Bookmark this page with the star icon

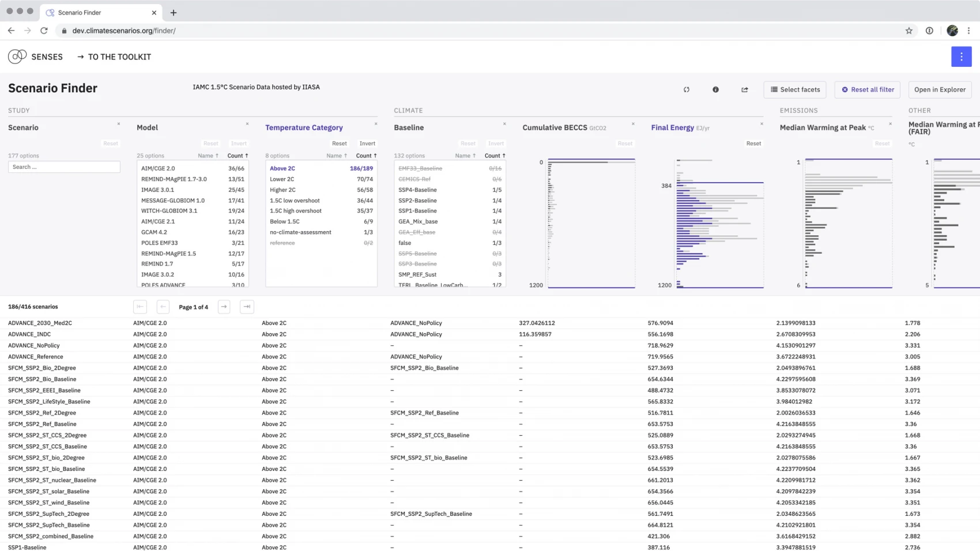pos(909,31)
